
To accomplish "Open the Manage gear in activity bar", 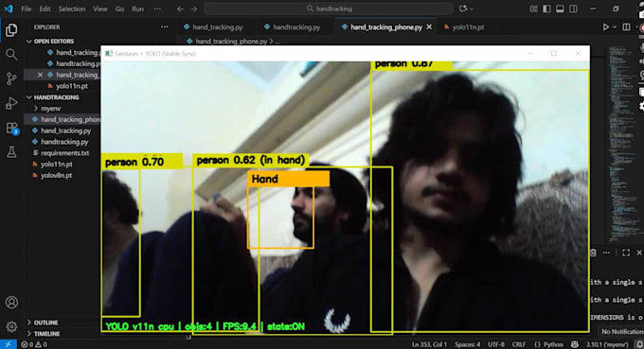I will [11, 326].
